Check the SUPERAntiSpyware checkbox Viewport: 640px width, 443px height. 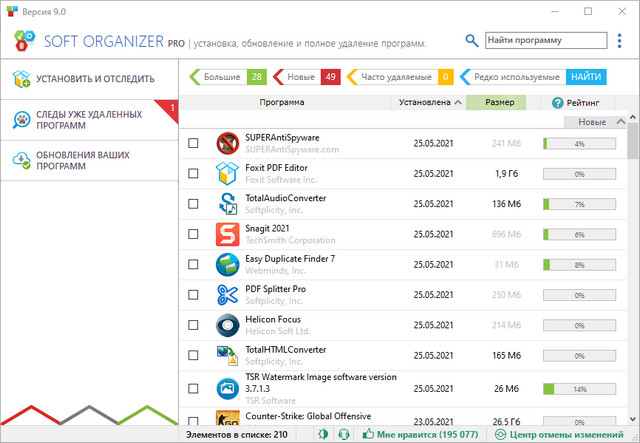[x=194, y=144]
